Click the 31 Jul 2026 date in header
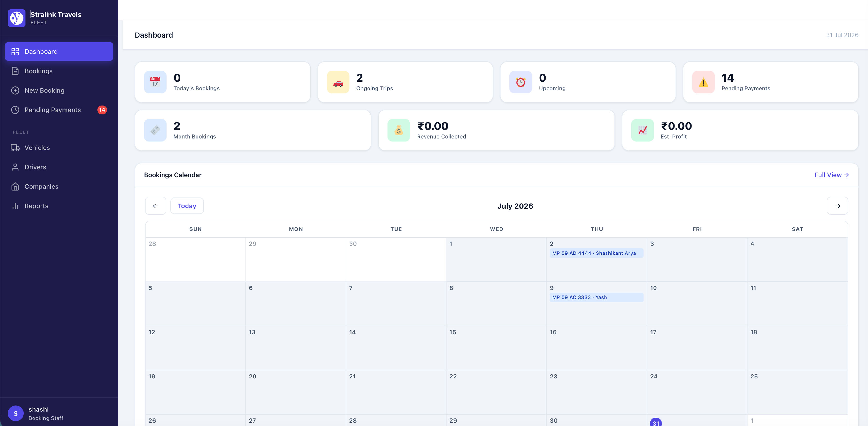868x426 pixels. 842,35
